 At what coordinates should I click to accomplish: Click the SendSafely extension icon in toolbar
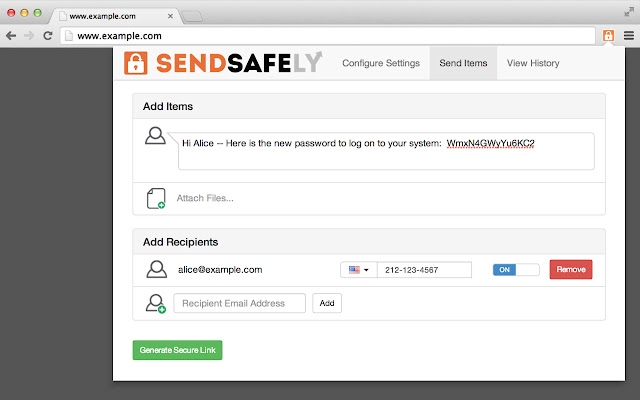[608, 35]
